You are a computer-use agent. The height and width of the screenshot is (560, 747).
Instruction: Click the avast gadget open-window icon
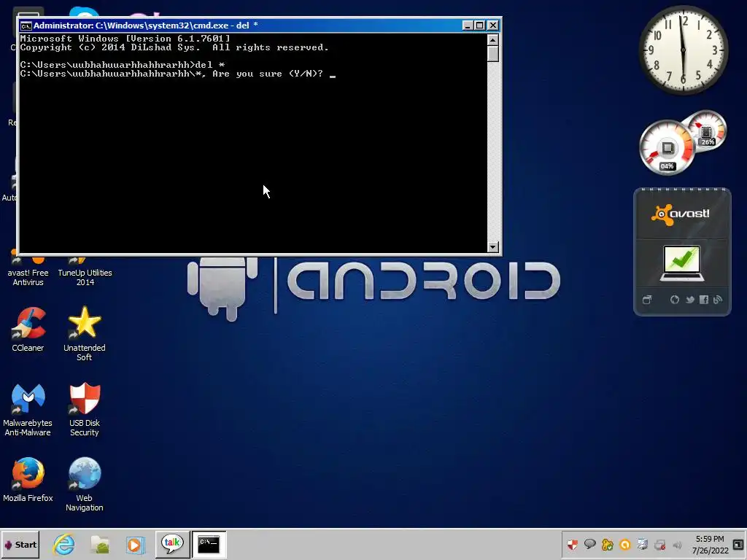647,300
